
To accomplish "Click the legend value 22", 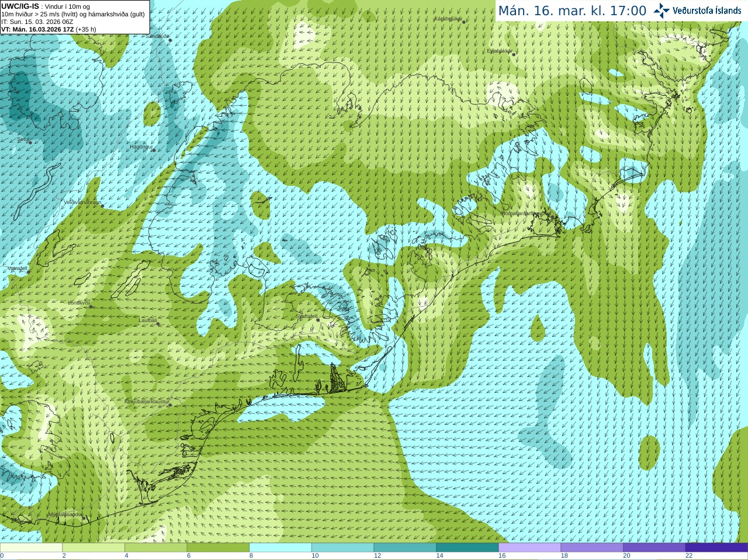I will (689, 556).
